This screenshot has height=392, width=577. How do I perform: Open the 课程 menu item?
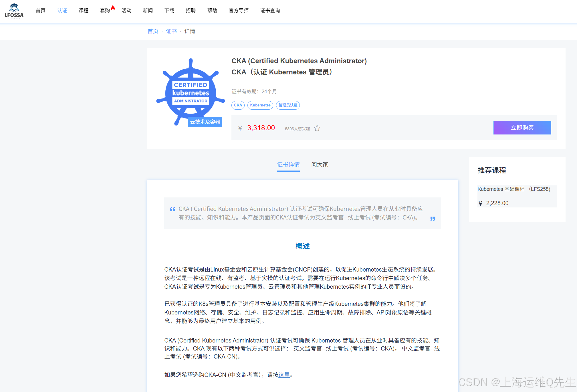tap(84, 11)
